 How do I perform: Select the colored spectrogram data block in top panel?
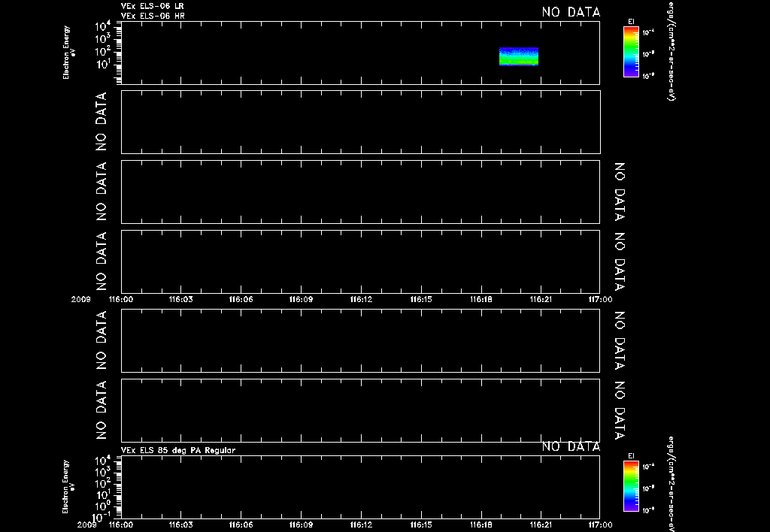pyautogui.click(x=519, y=56)
